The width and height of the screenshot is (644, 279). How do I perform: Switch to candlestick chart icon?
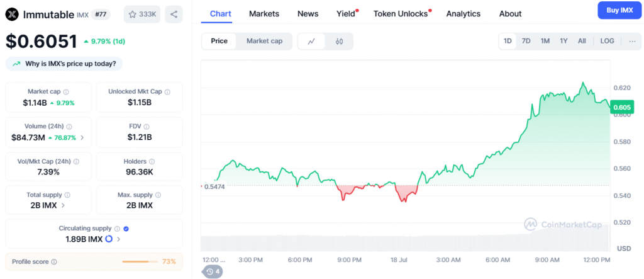coord(339,41)
